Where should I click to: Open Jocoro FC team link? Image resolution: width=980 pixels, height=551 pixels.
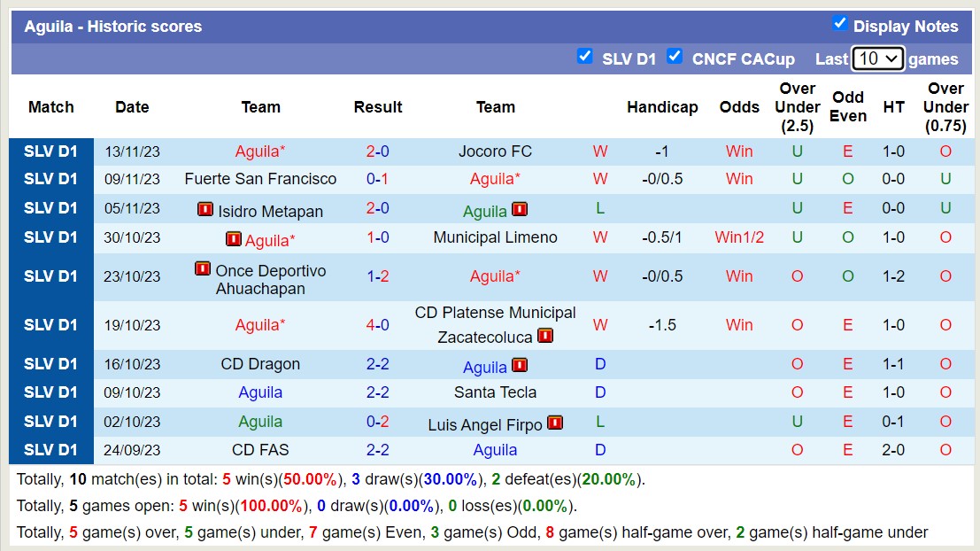click(495, 151)
